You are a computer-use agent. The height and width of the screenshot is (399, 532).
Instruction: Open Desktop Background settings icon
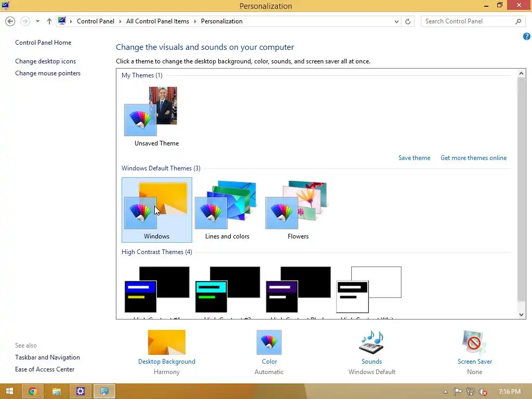[x=167, y=342]
